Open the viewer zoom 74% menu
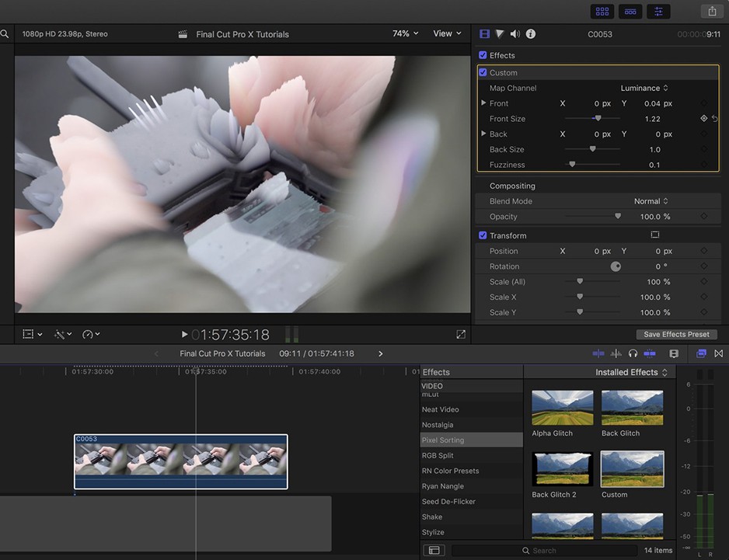Image resolution: width=729 pixels, height=560 pixels. tap(405, 33)
